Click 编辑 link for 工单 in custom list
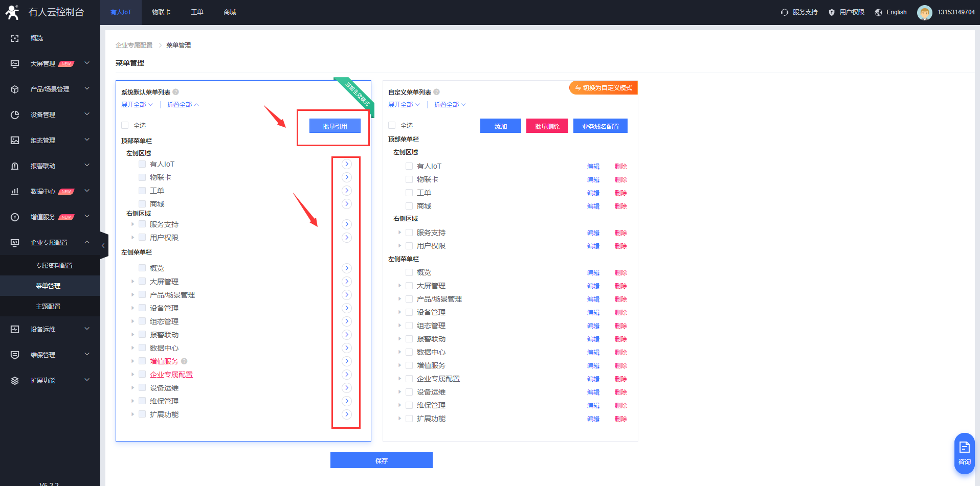Viewport: 980px width, 486px height. 593,193
